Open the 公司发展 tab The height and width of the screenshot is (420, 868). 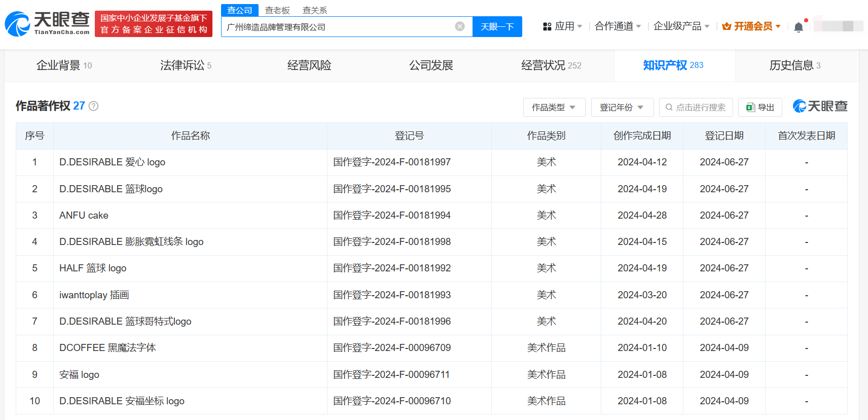[x=431, y=65]
